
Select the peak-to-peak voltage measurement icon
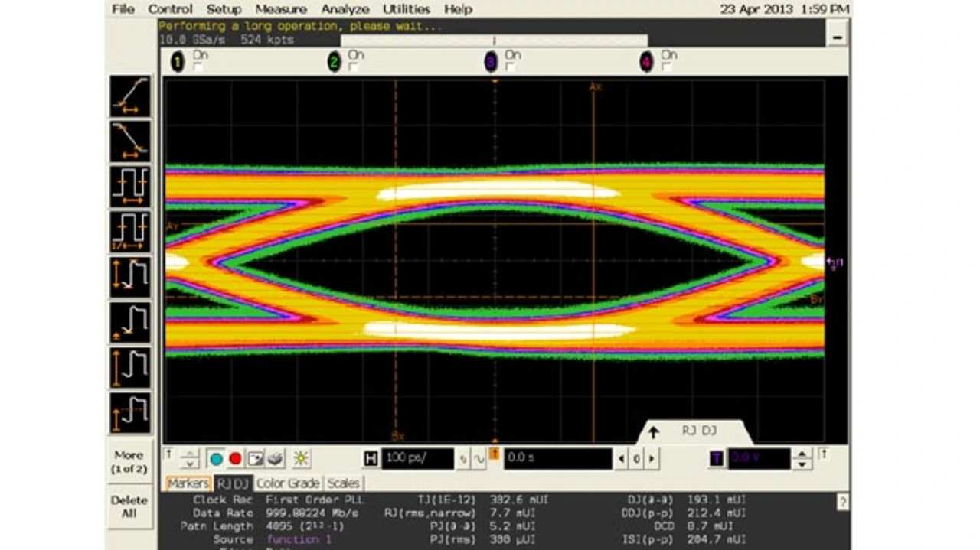pyautogui.click(x=130, y=277)
